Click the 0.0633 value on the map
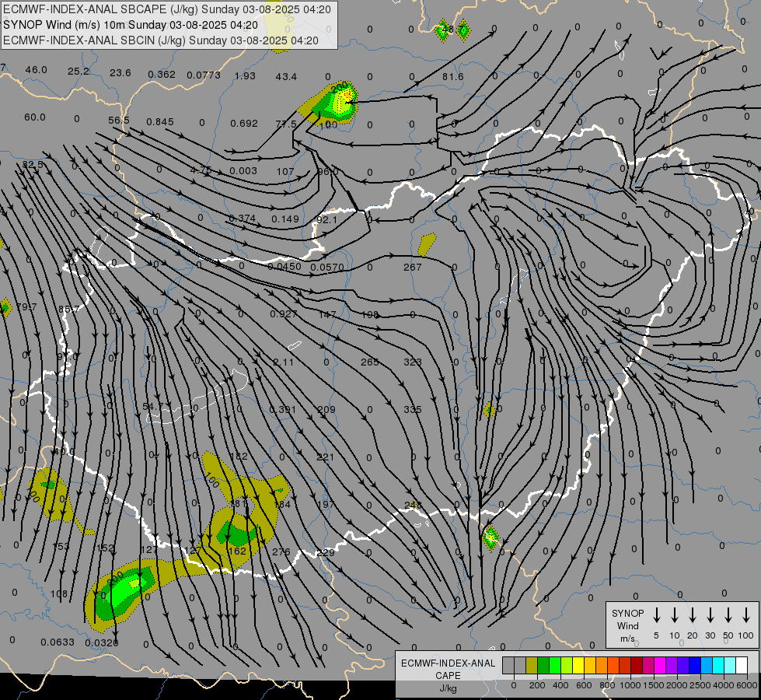The image size is (761, 700). [58, 642]
